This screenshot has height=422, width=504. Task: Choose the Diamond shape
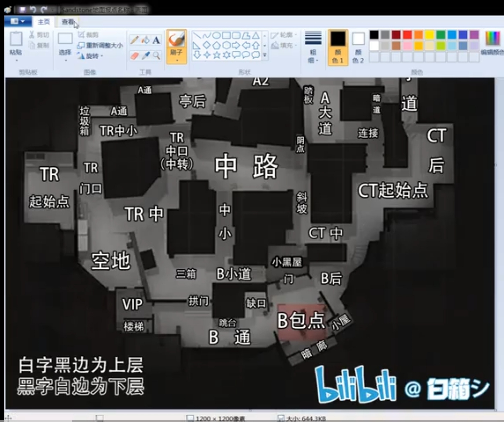click(x=207, y=45)
